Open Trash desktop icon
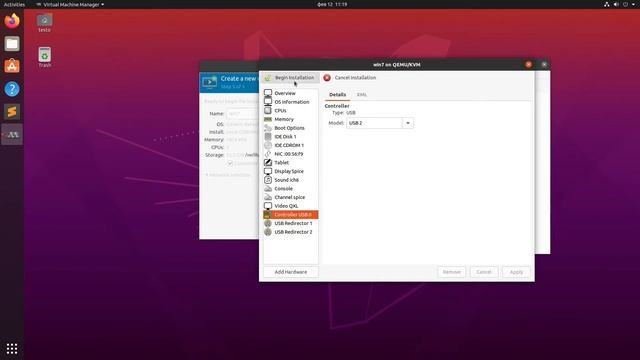Screen dimensions: 640x360 (x=44, y=58)
